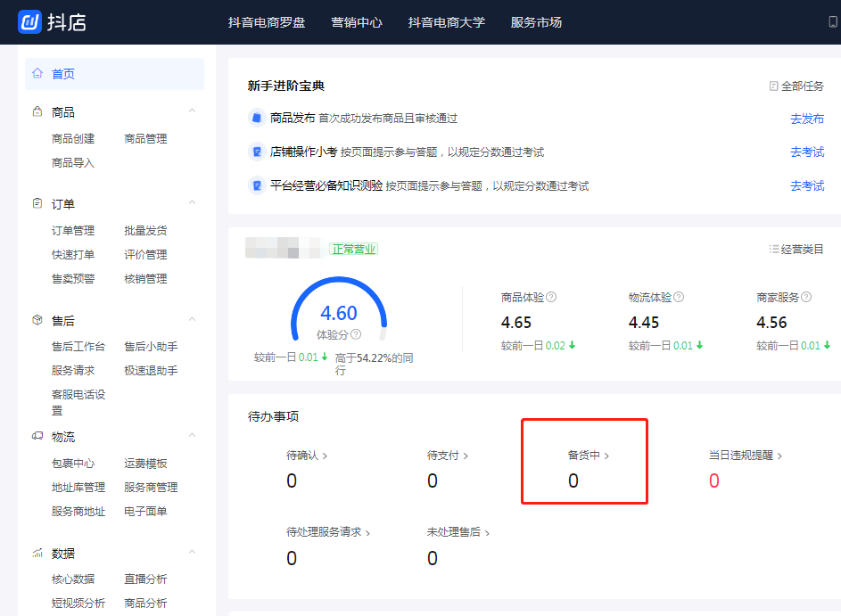Open 快速打单 in the sidebar
The width and height of the screenshot is (841, 616).
[73, 255]
